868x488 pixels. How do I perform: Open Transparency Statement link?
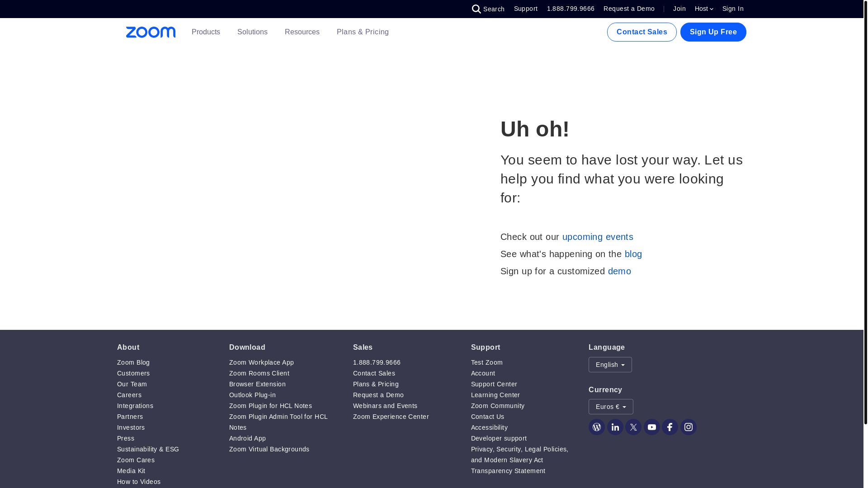(x=508, y=471)
